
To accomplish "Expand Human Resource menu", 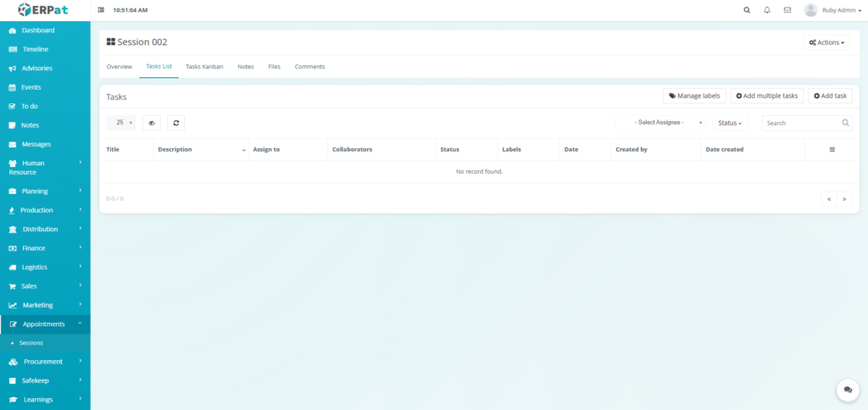I will pyautogui.click(x=46, y=168).
